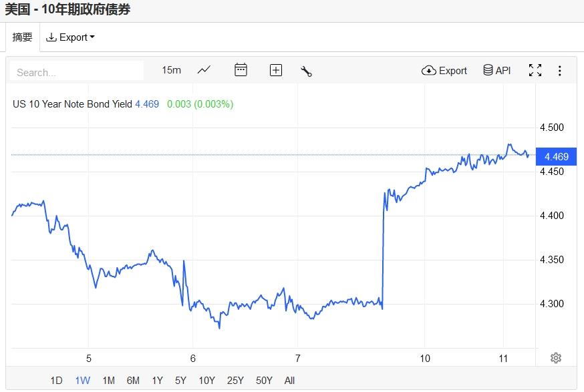Click the 4.469 current price label
Screen dimensions: 584x392
pyautogui.click(x=556, y=157)
